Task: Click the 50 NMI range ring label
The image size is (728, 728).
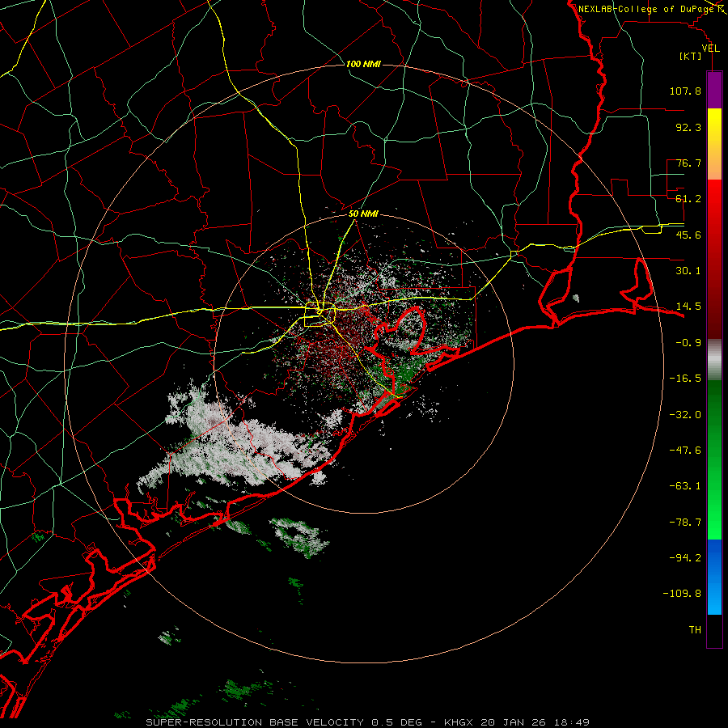Action: 363,214
